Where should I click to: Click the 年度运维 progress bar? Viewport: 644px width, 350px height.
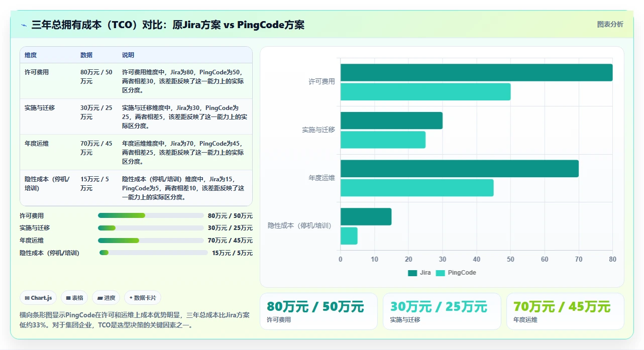[x=151, y=241]
